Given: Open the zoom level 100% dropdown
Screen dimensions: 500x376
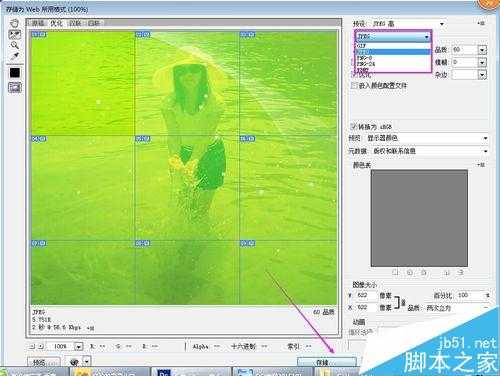Looking at the screenshot, I should click(78, 347).
